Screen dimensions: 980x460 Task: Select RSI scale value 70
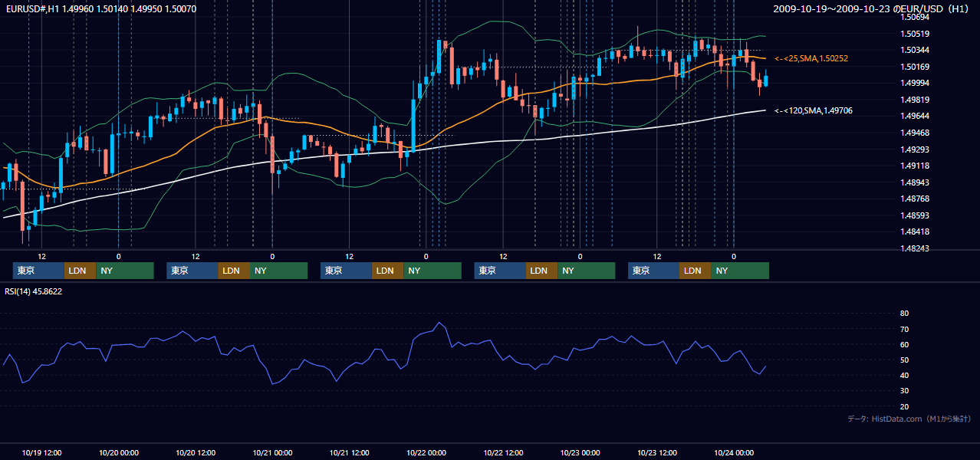(905, 329)
